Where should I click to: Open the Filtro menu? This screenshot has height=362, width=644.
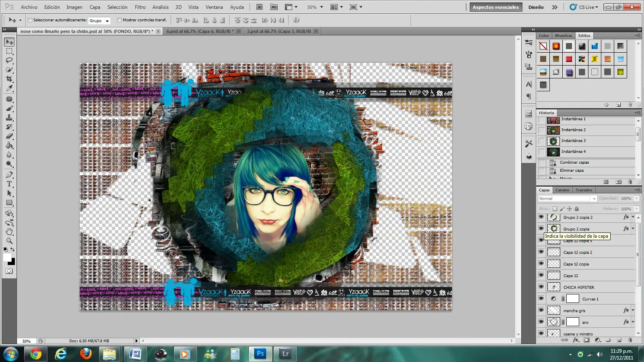[x=140, y=7]
